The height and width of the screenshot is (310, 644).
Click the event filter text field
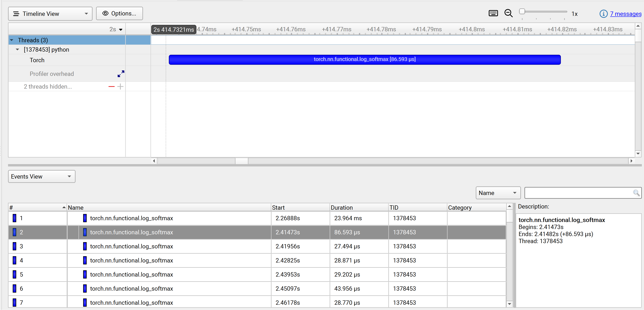577,193
